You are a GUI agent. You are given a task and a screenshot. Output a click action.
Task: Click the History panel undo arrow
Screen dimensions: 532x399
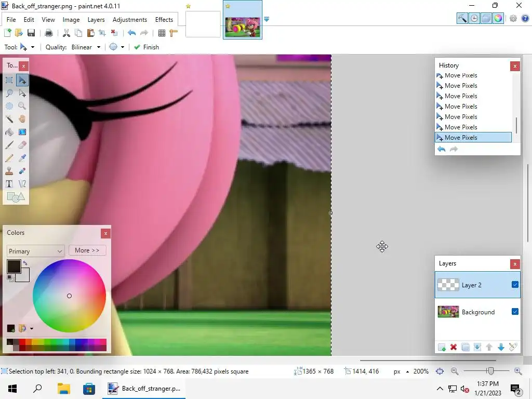click(x=442, y=149)
